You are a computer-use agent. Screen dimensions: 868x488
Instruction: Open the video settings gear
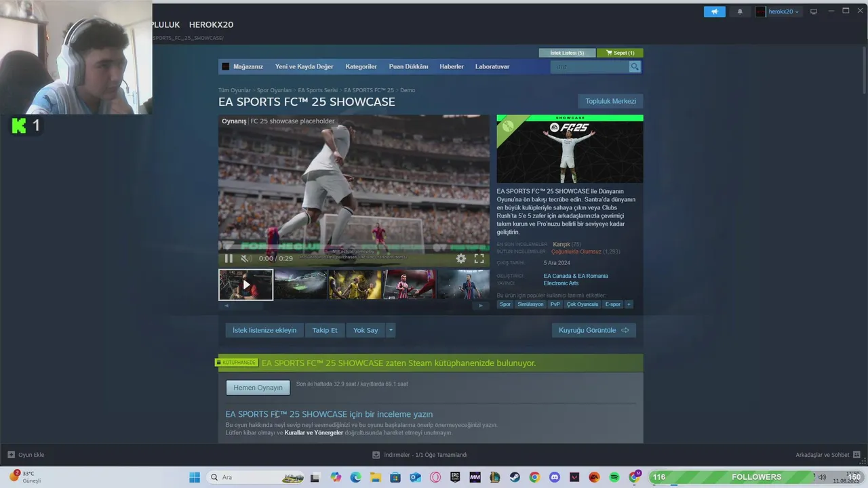pyautogui.click(x=461, y=258)
